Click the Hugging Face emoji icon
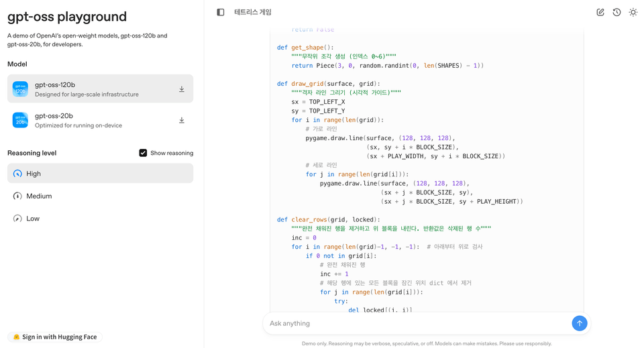 16,337
